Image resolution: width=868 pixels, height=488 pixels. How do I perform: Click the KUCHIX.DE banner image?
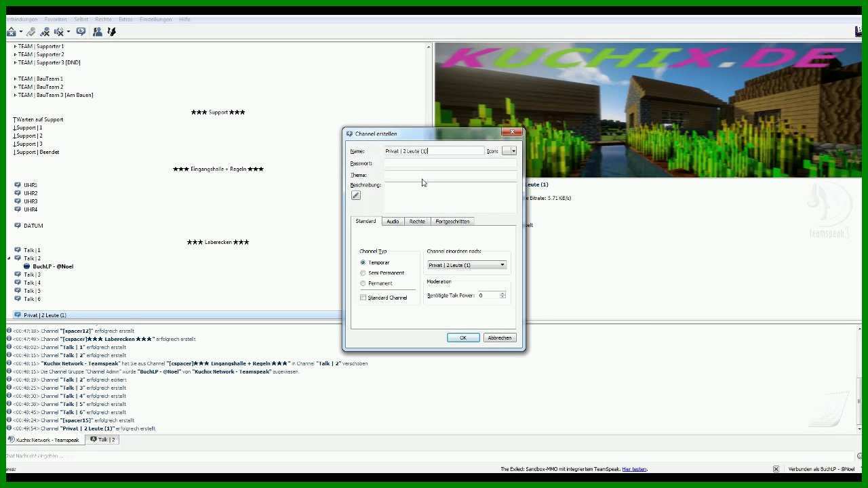coord(648,110)
